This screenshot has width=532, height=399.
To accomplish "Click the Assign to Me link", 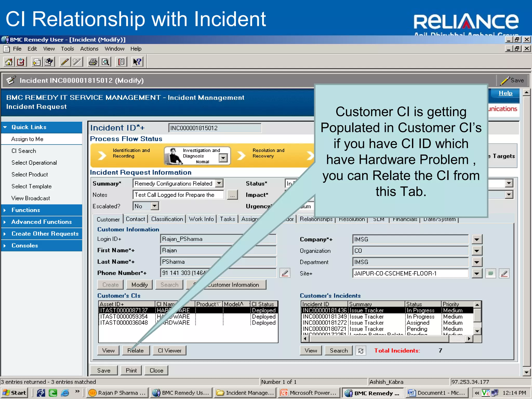I will pos(27,139).
